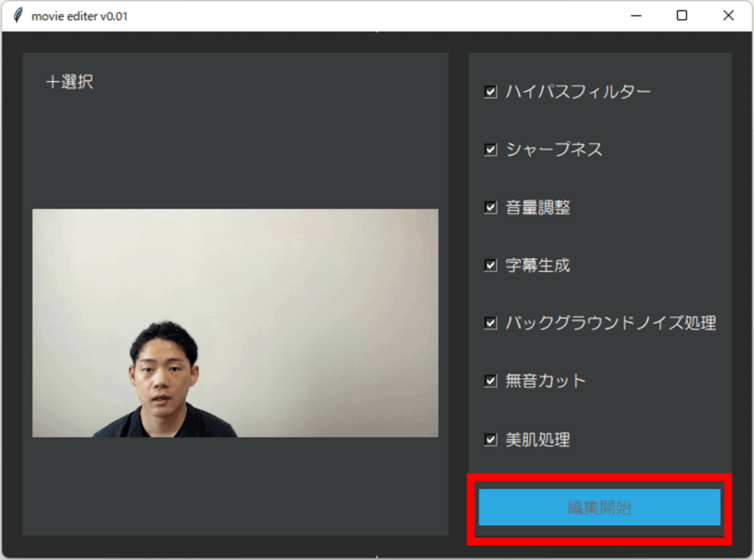
Task: Close the movie editer window
Action: coord(728,16)
